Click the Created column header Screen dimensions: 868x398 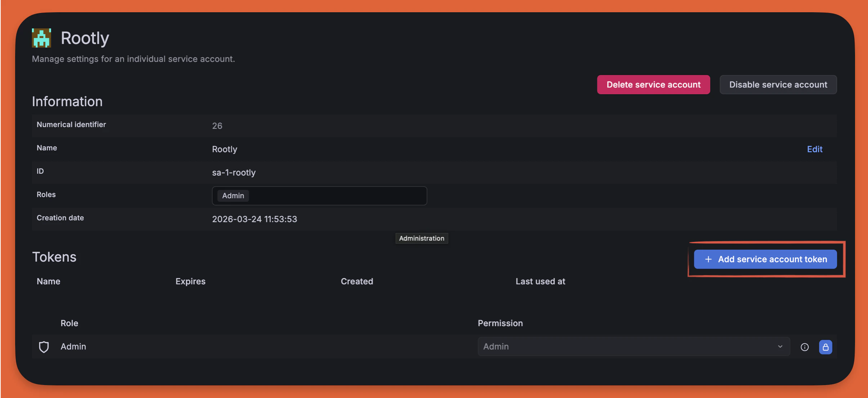coord(357,281)
